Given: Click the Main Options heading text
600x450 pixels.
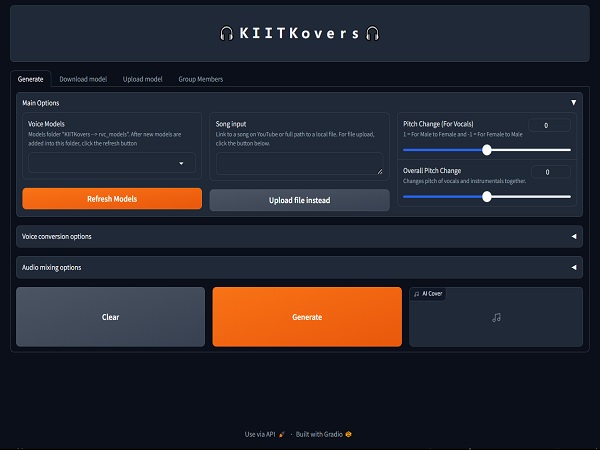Looking at the screenshot, I should [x=41, y=103].
